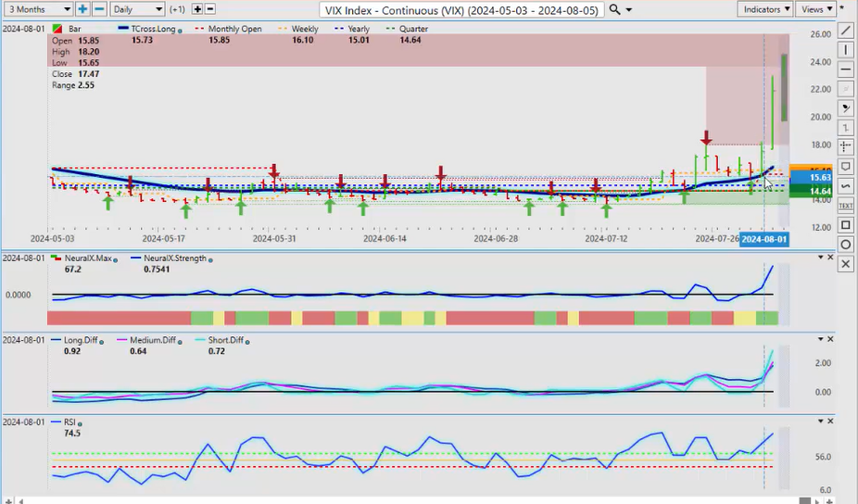Expand the arrow next to the search icon

point(630,9)
